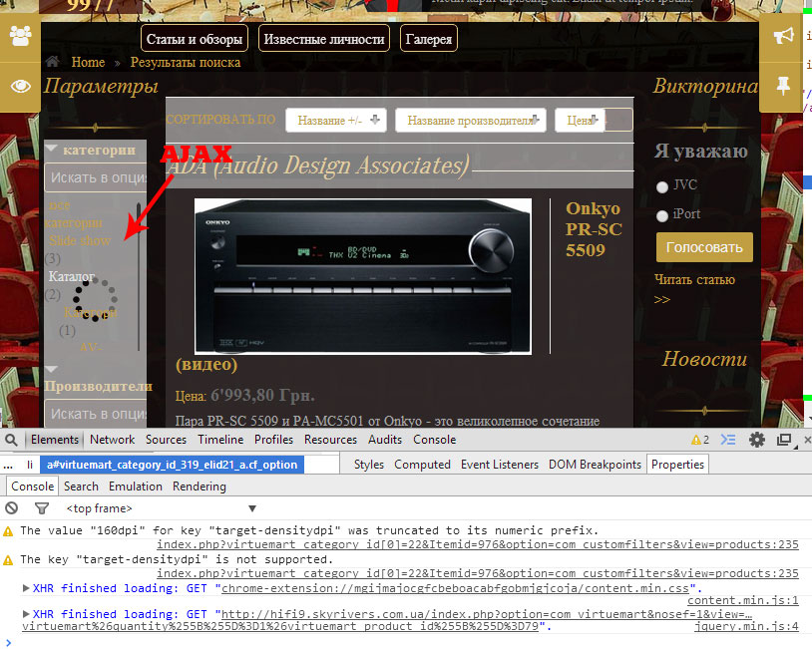
Task: Select the JVC radio option
Action: [x=661, y=186]
